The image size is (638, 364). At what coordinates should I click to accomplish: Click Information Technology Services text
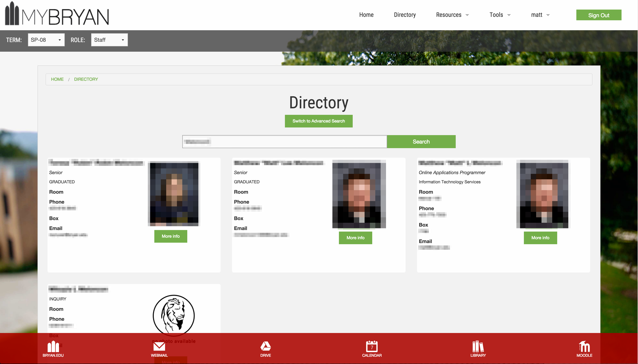[449, 182]
